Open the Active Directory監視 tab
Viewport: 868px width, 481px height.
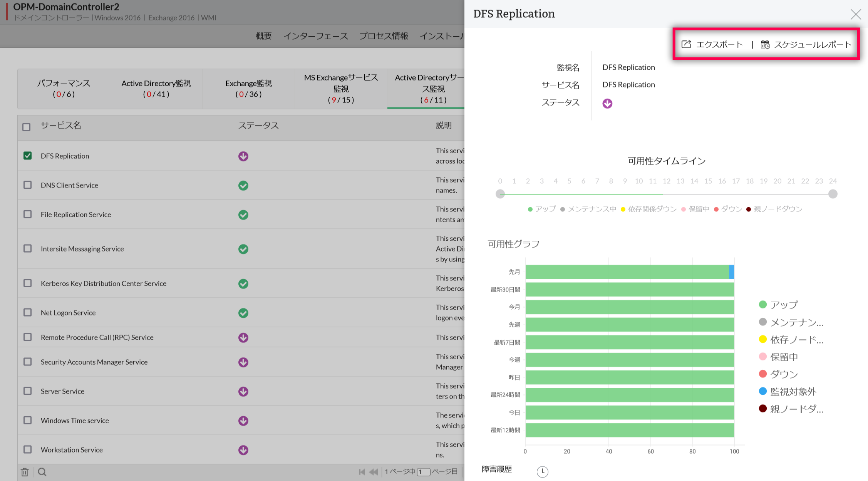click(156, 89)
